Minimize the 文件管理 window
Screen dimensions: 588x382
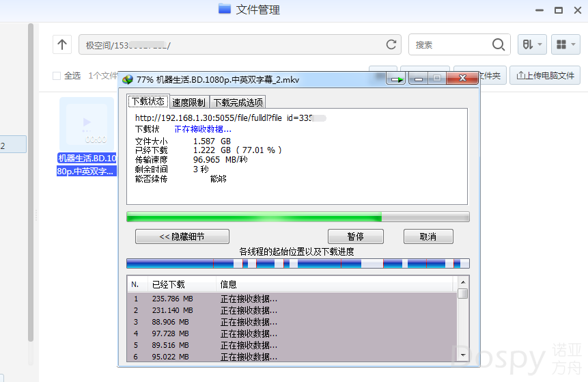click(540, 10)
